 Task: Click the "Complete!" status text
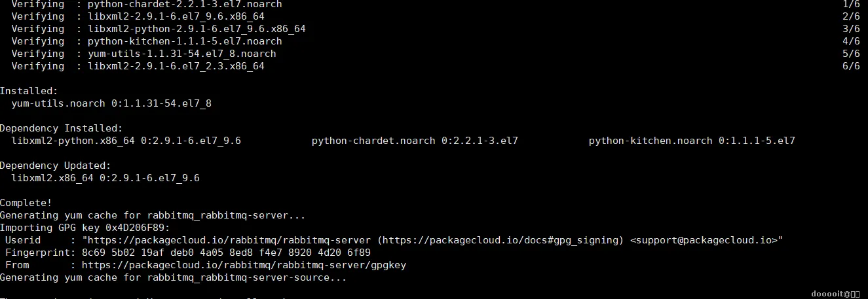(26, 203)
